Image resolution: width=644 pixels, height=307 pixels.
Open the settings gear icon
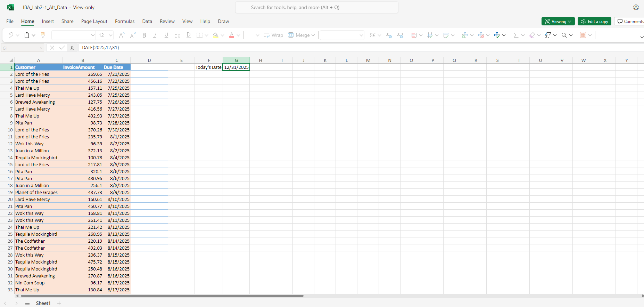636,7
